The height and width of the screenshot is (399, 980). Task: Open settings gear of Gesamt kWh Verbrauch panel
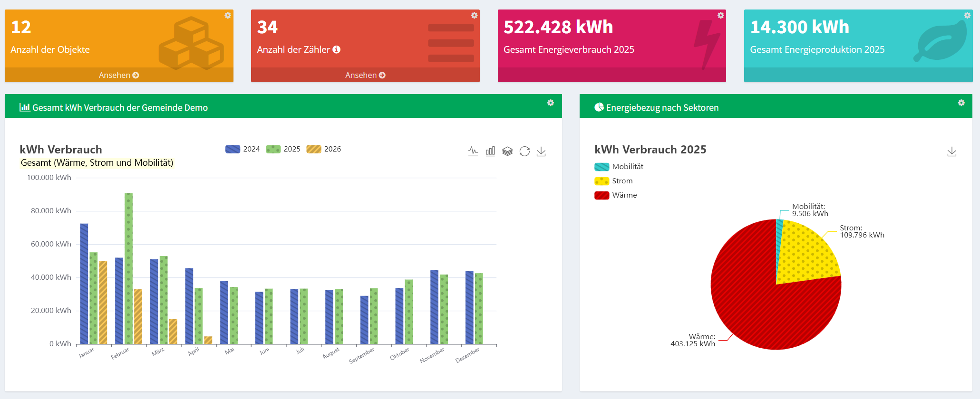point(551,103)
